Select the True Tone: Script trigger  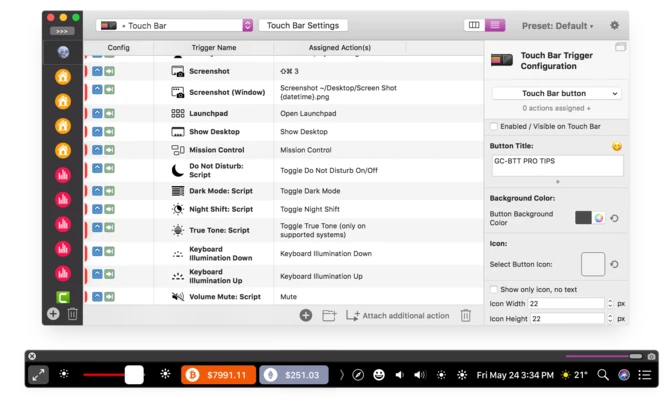point(283,230)
